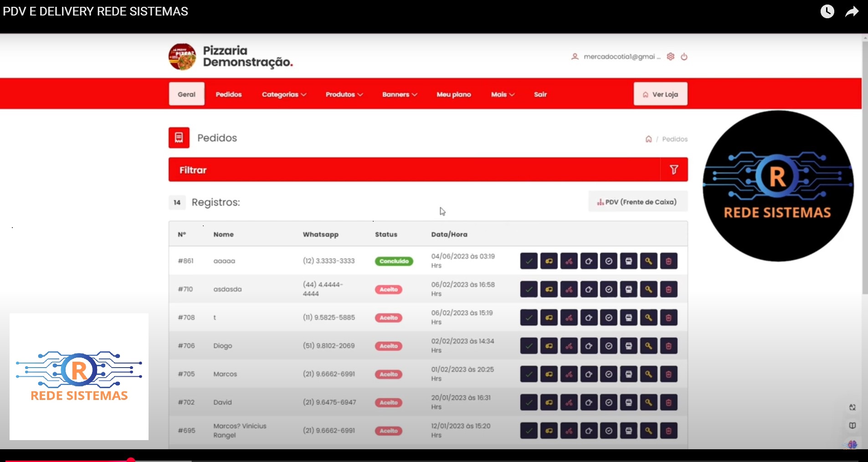The height and width of the screenshot is (462, 868).
Task: Click the Data/Hora column header
Action: pyautogui.click(x=449, y=234)
